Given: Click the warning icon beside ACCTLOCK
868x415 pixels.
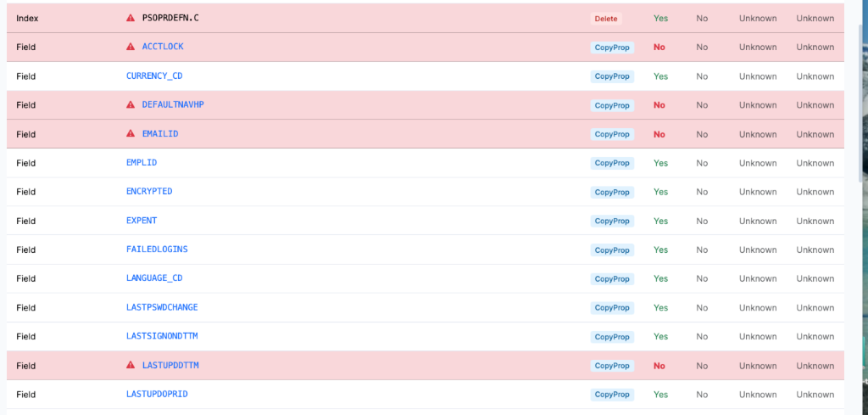Looking at the screenshot, I should [131, 47].
